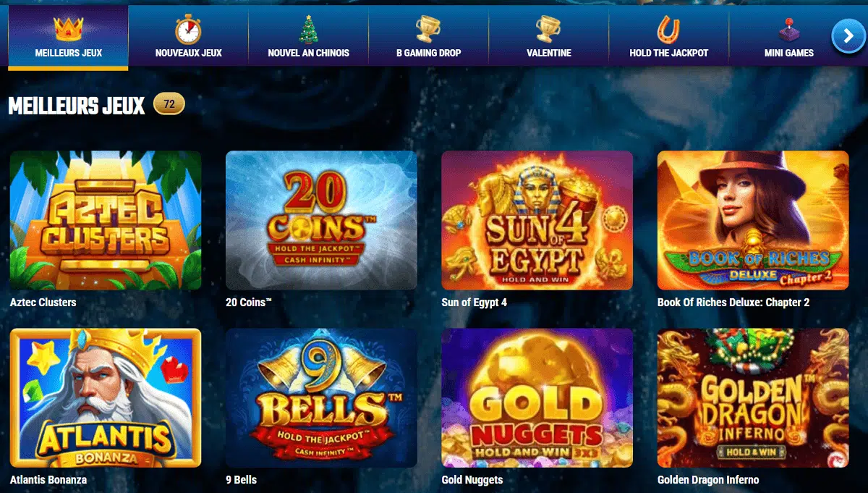Open the Sun of Egypt 4 thumbnail
The height and width of the screenshot is (493, 868).
537,220
